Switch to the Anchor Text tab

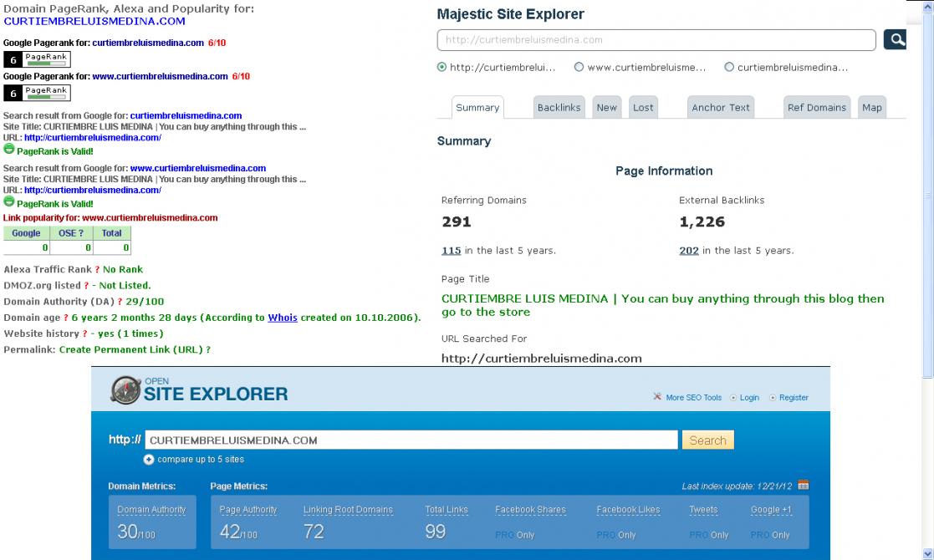point(721,108)
